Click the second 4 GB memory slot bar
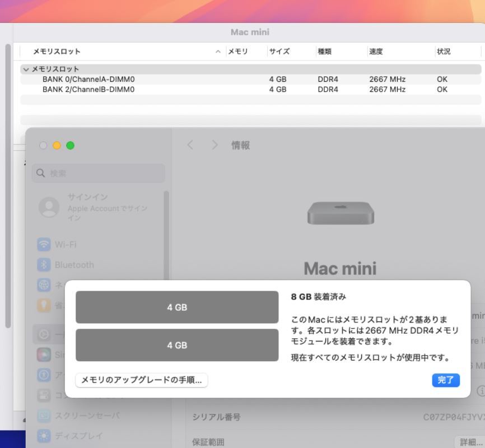 pyautogui.click(x=177, y=345)
